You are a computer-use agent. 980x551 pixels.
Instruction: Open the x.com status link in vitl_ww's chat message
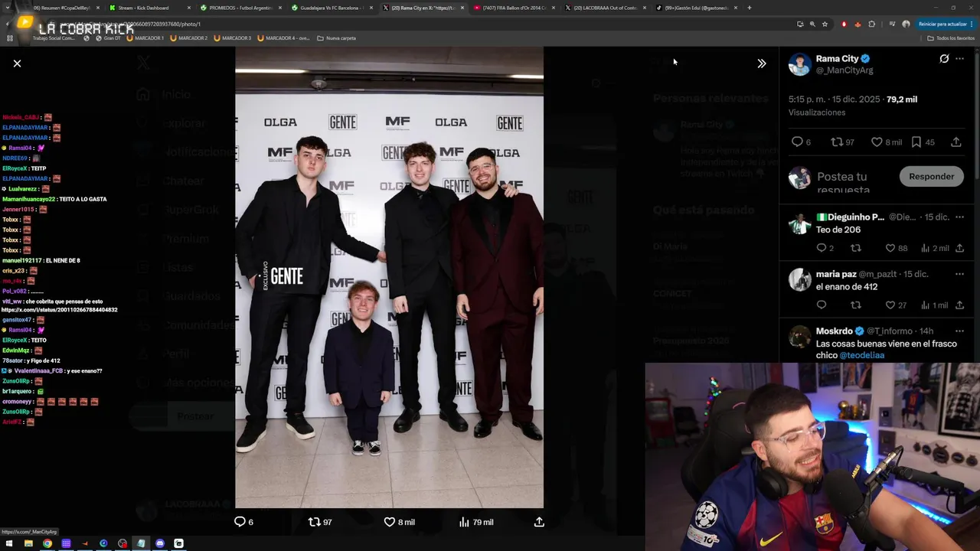60,310
